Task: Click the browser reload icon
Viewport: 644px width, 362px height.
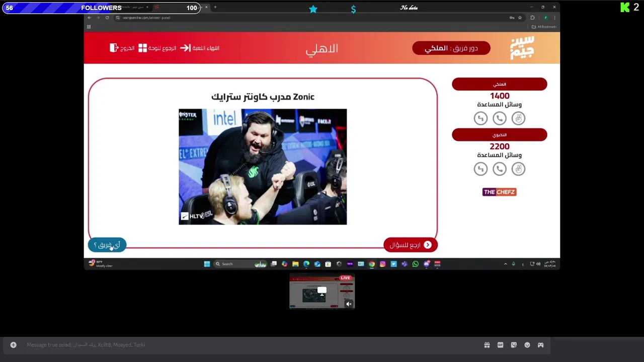Action: click(x=107, y=18)
